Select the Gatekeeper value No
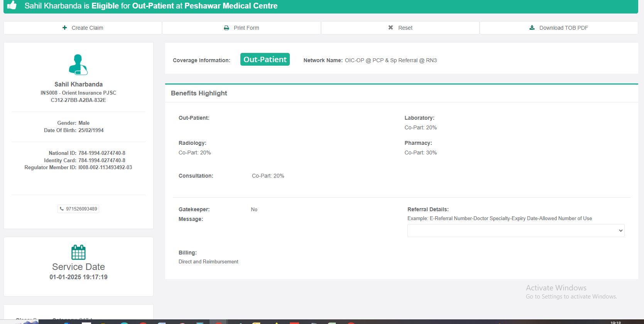 pyautogui.click(x=254, y=209)
